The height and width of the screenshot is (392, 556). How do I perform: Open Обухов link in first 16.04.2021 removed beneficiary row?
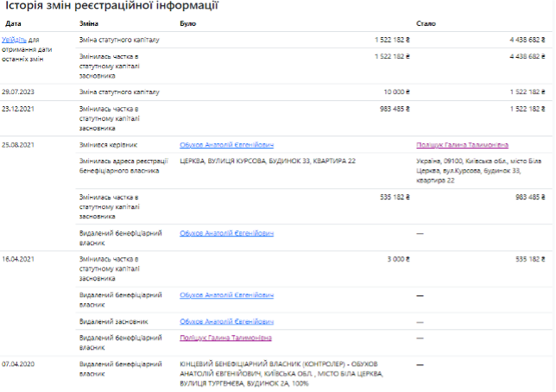point(226,295)
